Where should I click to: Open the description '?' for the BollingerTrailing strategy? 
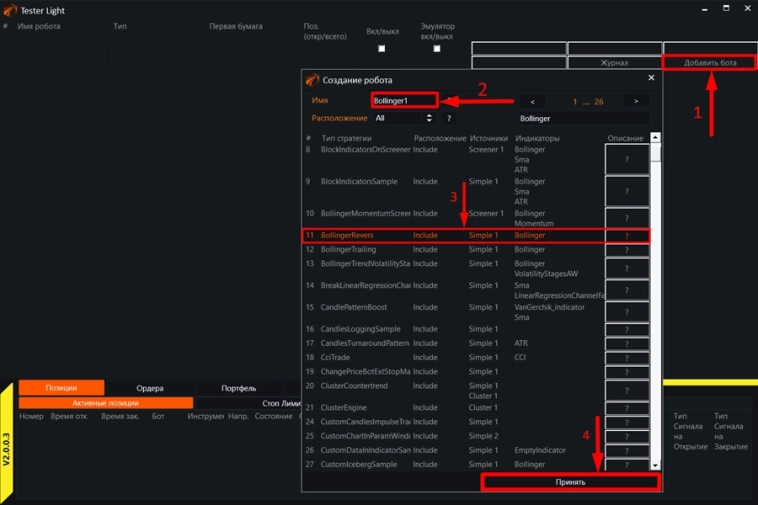point(627,250)
